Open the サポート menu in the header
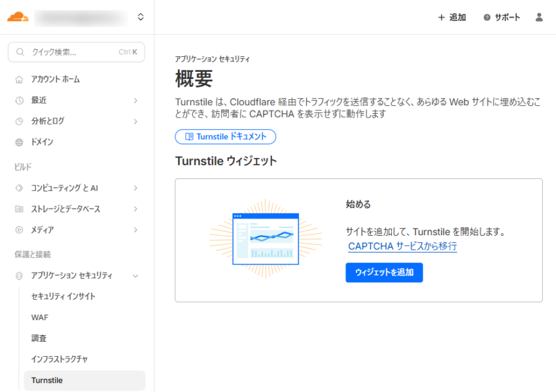Screen dimensions: 556x392 point(502,18)
